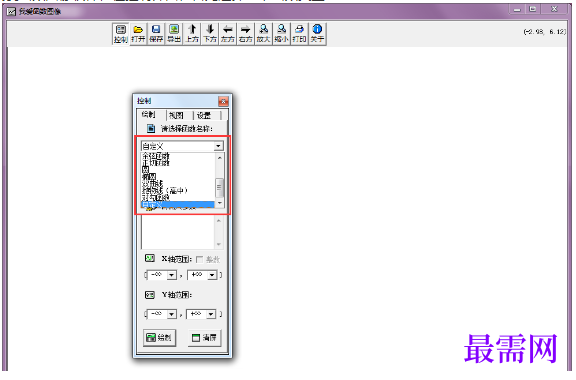Image resolution: width=576 pixels, height=380 pixels.
Task: Click the X轴范围 graph icon
Action: [150, 258]
